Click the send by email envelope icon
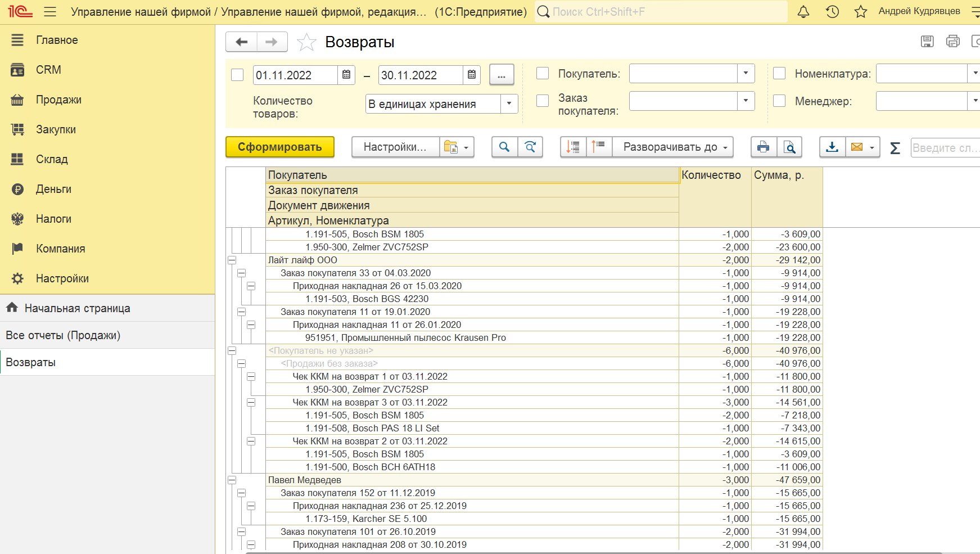Screen dimensions: 980x554 [x=857, y=147]
